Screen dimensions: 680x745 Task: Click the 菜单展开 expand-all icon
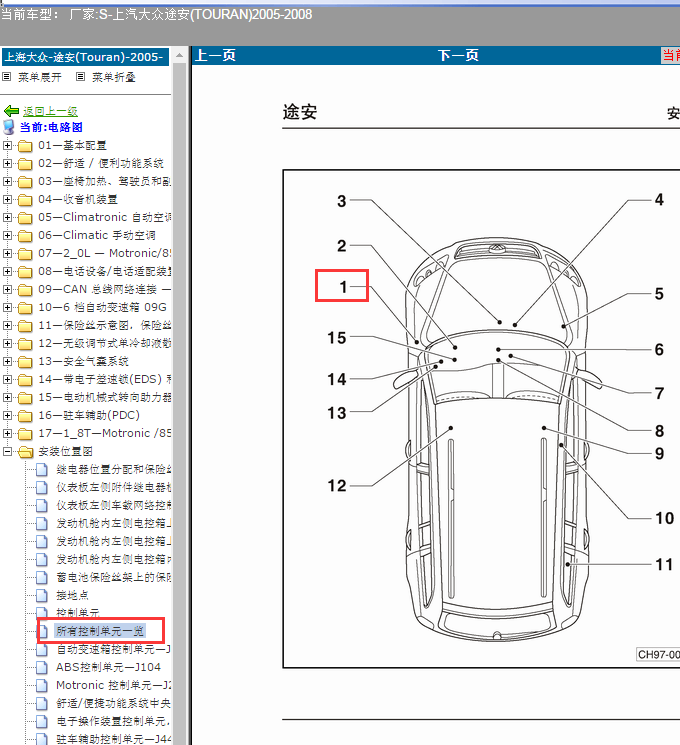click(7, 76)
